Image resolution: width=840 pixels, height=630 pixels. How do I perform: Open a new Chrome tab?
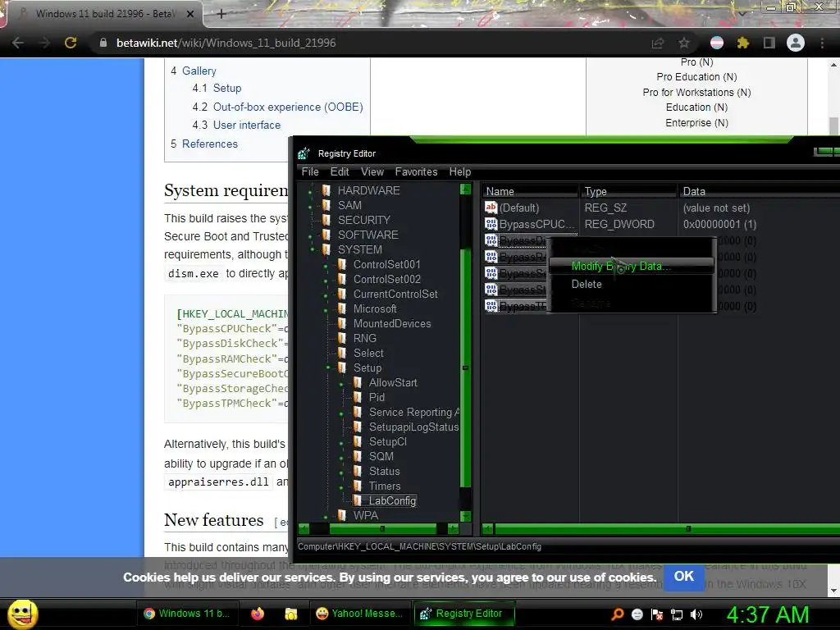click(x=221, y=14)
